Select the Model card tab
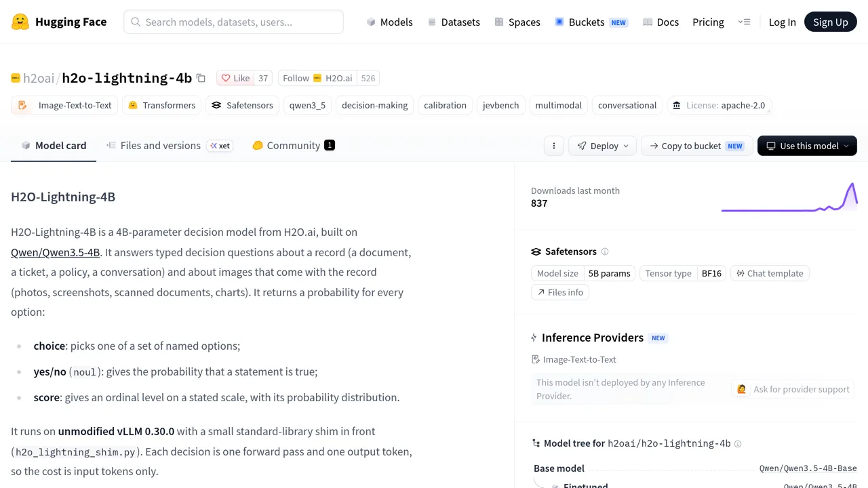The height and width of the screenshot is (488, 868). (x=54, y=146)
